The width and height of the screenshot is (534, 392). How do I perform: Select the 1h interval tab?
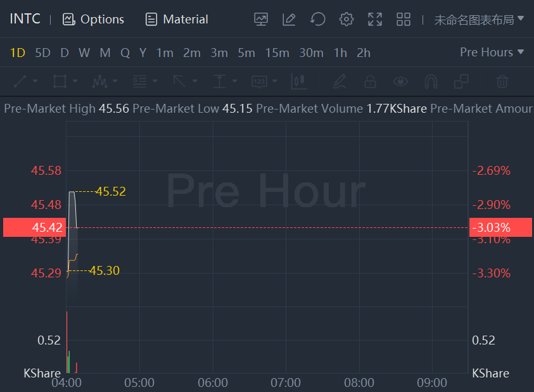coord(340,53)
